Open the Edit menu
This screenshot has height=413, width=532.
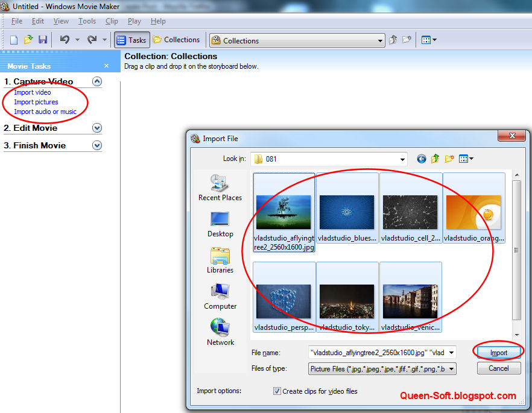tap(38, 21)
